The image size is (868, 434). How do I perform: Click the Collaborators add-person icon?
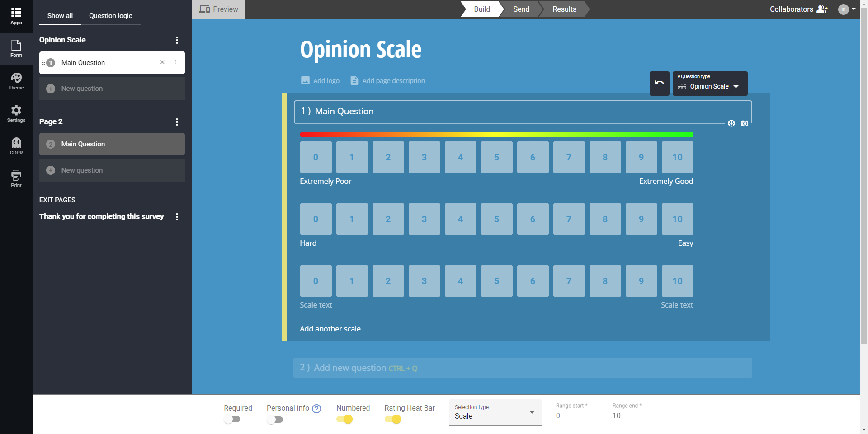(822, 9)
